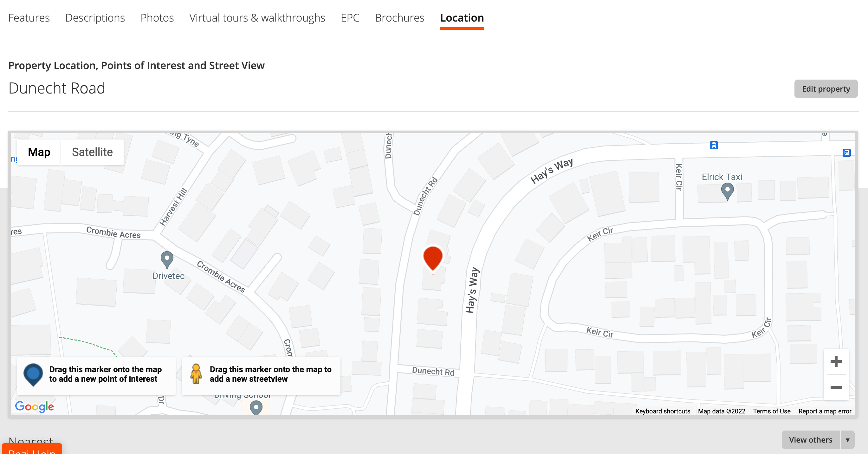Click Report a map error link
This screenshot has width=868, height=454.
[x=825, y=411]
